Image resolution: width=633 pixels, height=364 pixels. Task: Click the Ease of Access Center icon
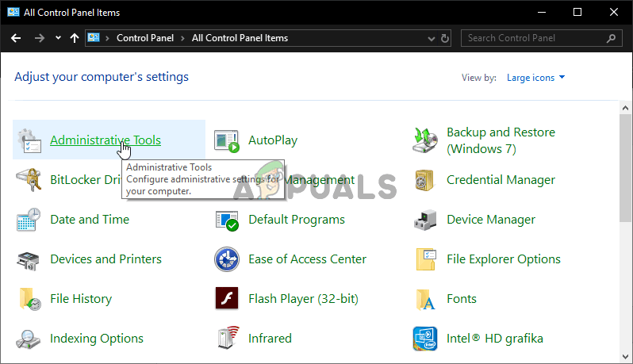[228, 259]
